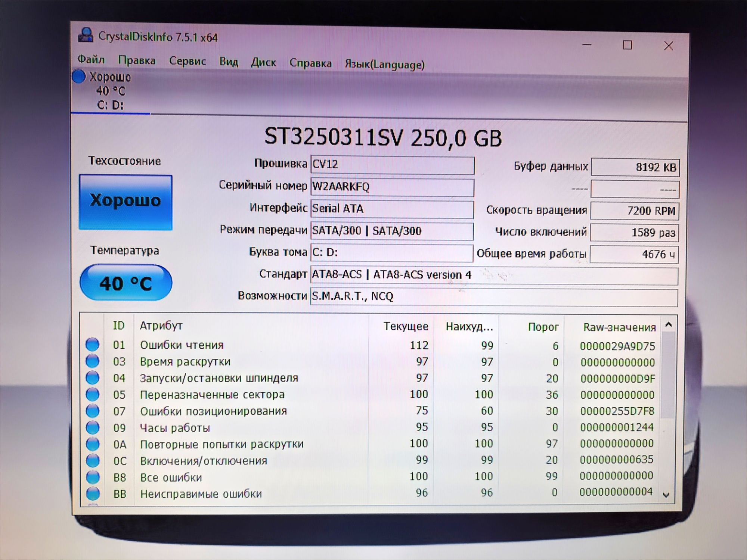Click the Возможности field S.M.A.R.T., NCQ
Image resolution: width=747 pixels, height=560 pixels.
coord(494,297)
